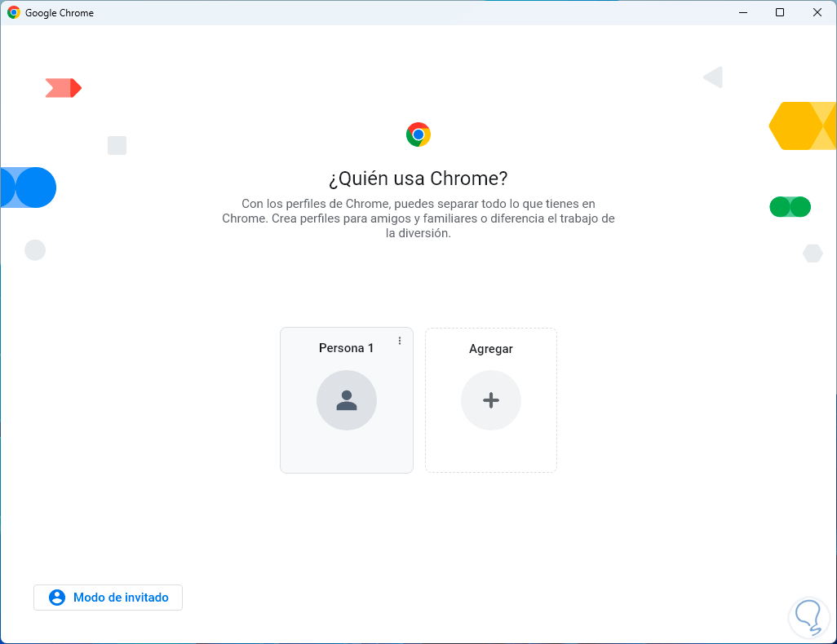Click the guest person icon in Modo de invitado
The image size is (837, 644).
click(x=57, y=598)
